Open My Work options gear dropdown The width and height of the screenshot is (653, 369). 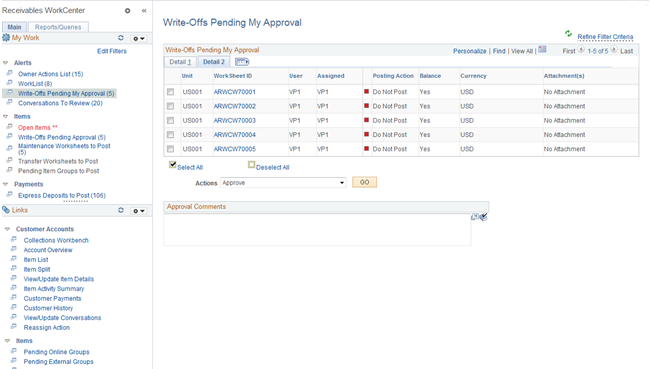pos(139,38)
